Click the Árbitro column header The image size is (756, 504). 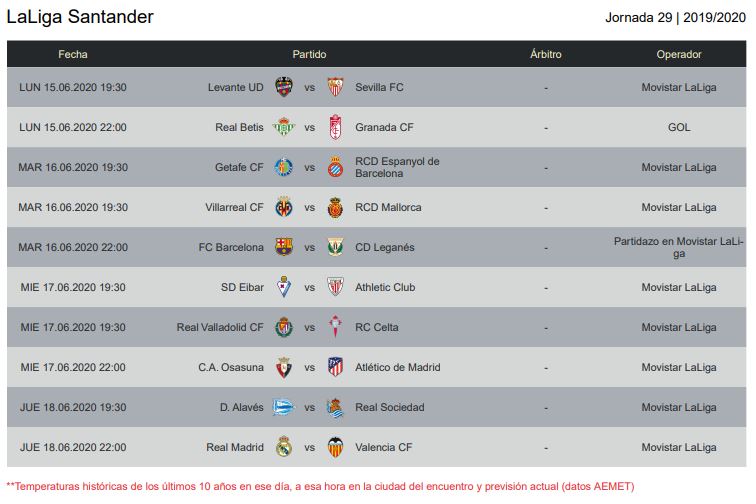(546, 54)
